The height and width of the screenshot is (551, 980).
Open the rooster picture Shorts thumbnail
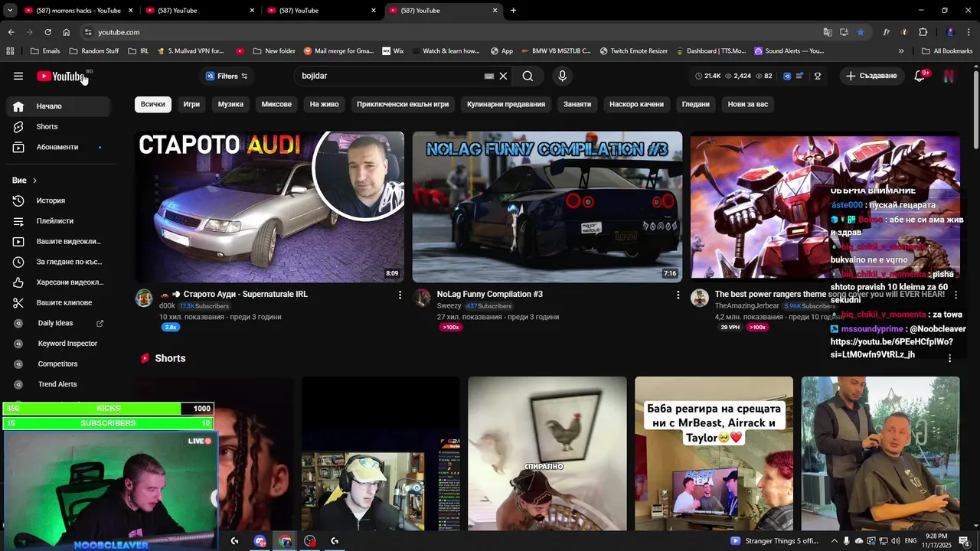(x=547, y=453)
